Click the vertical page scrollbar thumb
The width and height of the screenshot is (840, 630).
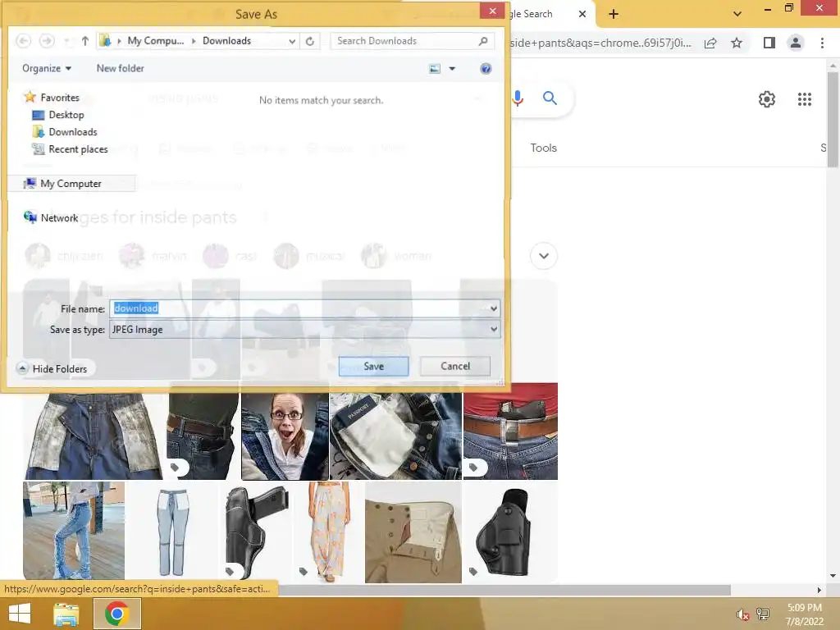pyautogui.click(x=833, y=119)
